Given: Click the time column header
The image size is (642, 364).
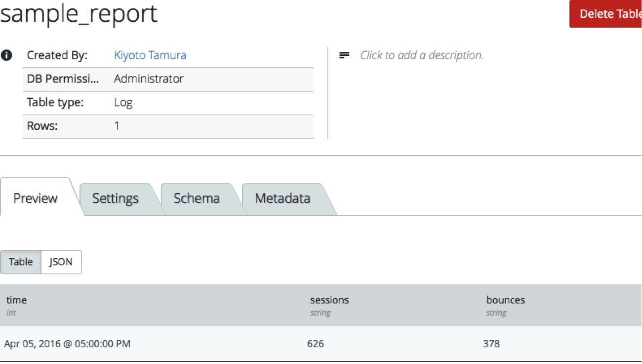Looking at the screenshot, I should pyautogui.click(x=16, y=300).
